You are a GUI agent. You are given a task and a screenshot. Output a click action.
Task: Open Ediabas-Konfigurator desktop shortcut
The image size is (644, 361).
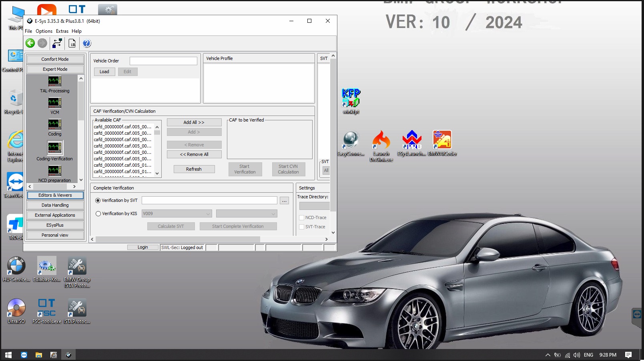(47, 269)
